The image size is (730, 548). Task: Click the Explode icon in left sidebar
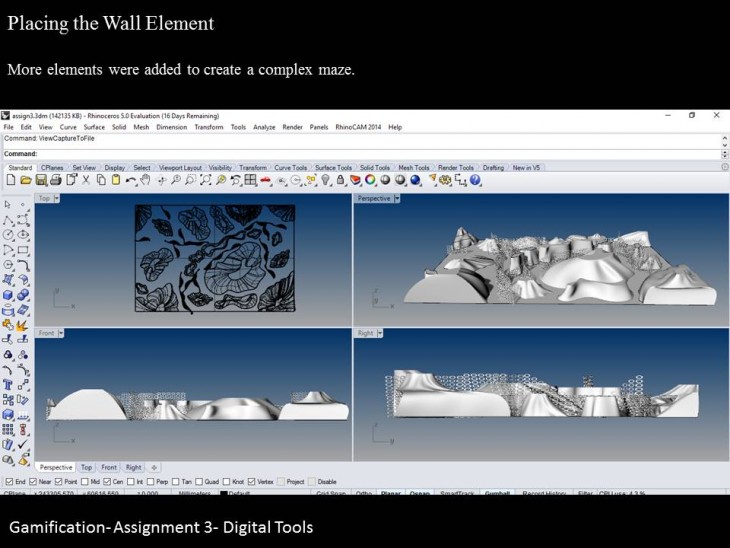tap(24, 324)
